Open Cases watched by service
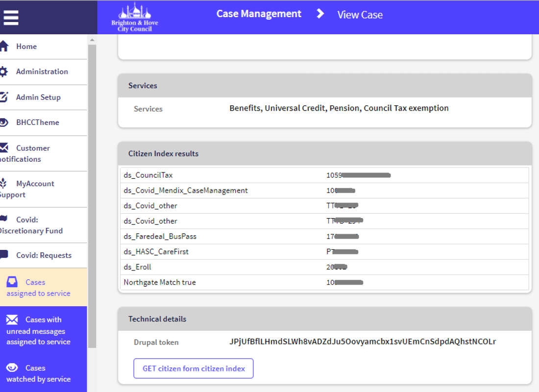539x392 pixels. tap(43, 373)
